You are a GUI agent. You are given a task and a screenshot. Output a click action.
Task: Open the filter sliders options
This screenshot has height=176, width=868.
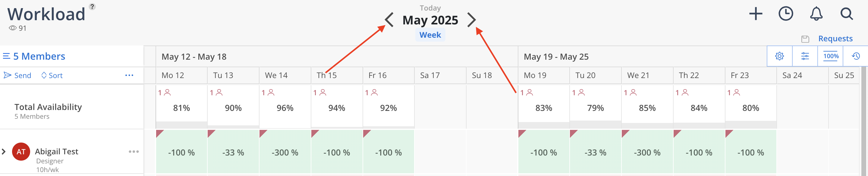[805, 56]
